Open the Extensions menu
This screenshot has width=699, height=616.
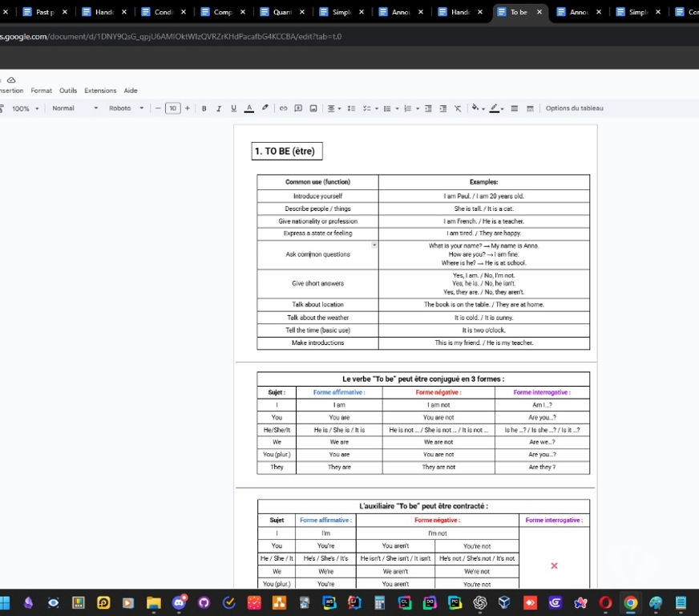pyautogui.click(x=100, y=91)
